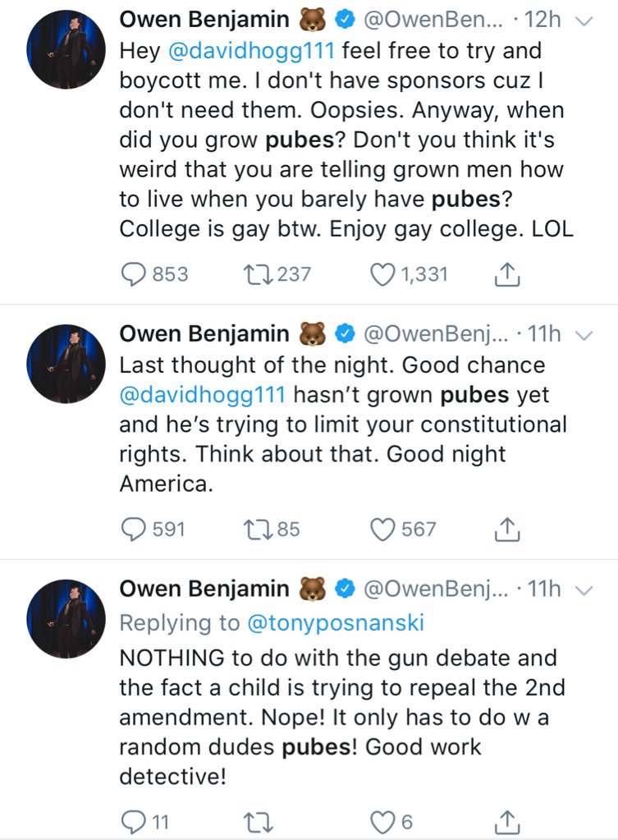Expand the first tweet's options chevron
Viewport: 618px width, 840px height.
point(584,19)
